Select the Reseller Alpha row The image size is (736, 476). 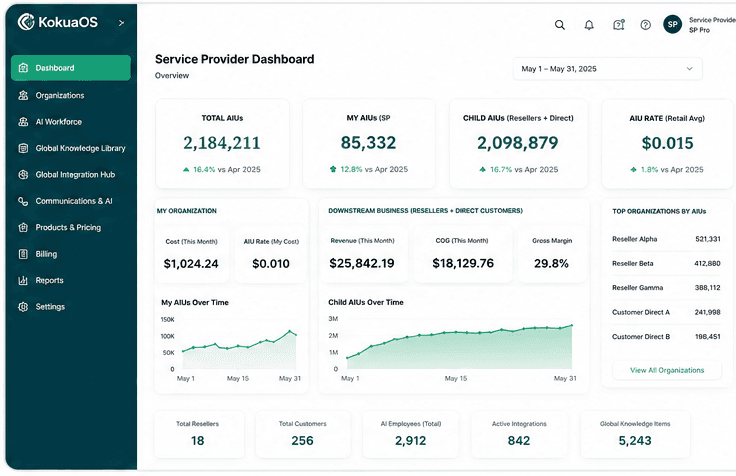click(666, 239)
